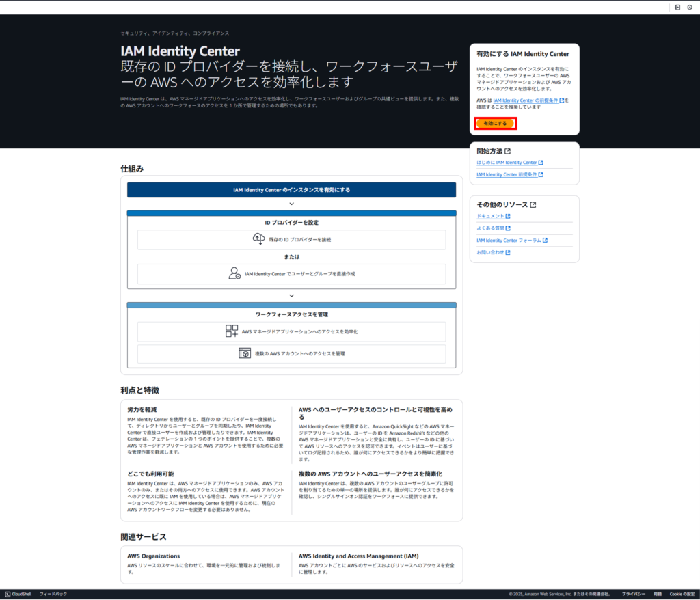Click external-link icon next to その他のリソース

coord(533,205)
